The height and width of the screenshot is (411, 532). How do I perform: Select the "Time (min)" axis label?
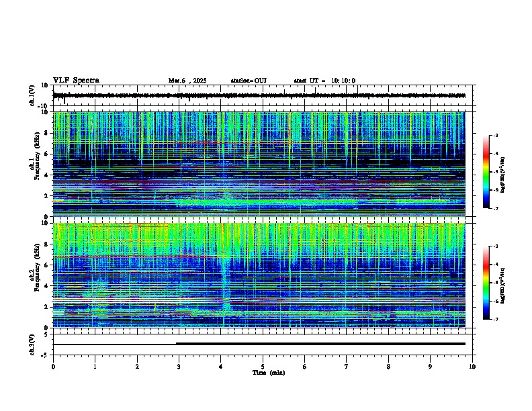tap(269, 373)
